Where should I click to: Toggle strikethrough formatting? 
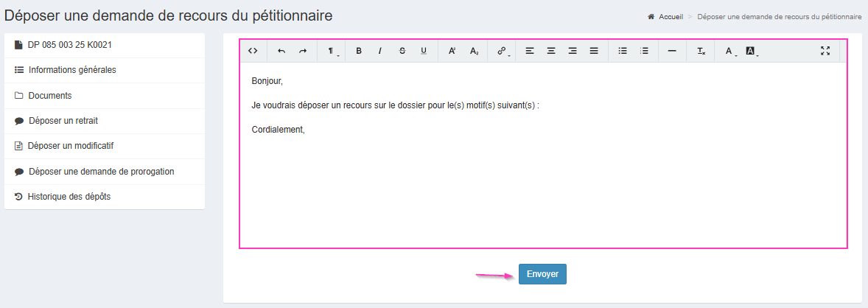(402, 51)
